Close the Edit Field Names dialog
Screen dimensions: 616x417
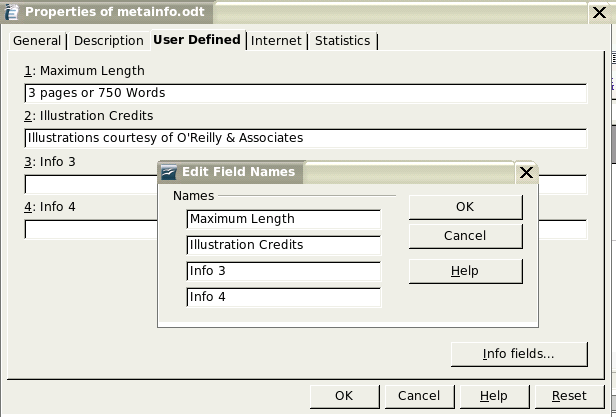pos(527,172)
